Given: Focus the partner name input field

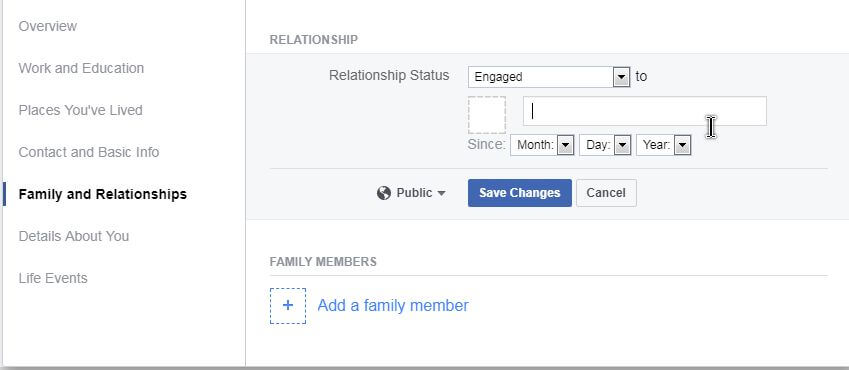Looking at the screenshot, I should click(x=644, y=111).
